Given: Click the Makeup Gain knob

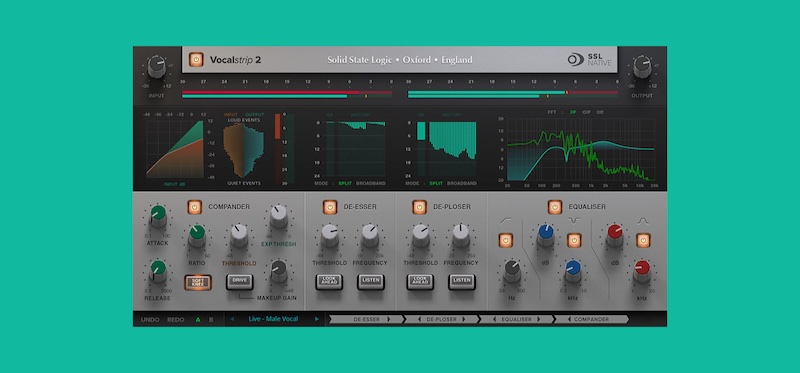Looking at the screenshot, I should click(x=279, y=271).
